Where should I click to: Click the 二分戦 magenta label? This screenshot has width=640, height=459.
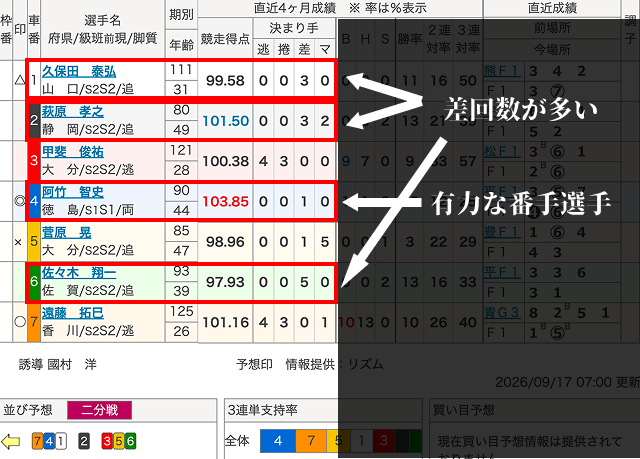(100, 410)
